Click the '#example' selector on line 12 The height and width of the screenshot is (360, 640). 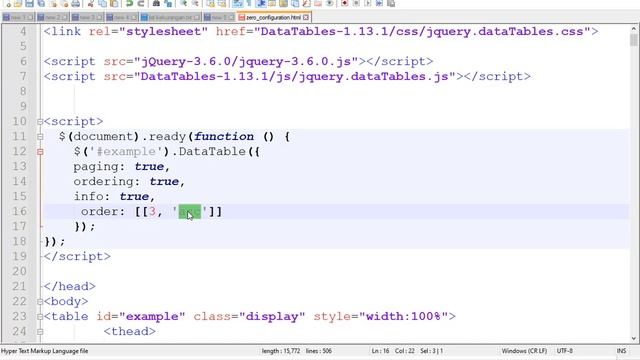tap(127, 152)
